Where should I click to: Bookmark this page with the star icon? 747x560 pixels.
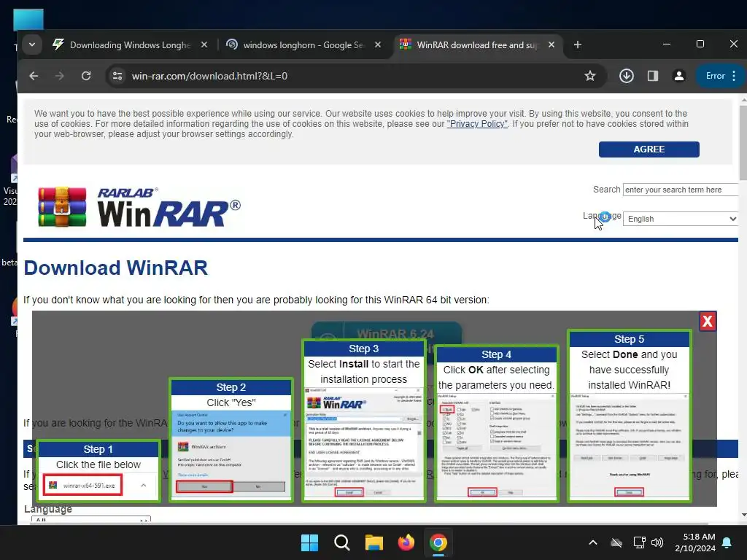[x=589, y=76]
